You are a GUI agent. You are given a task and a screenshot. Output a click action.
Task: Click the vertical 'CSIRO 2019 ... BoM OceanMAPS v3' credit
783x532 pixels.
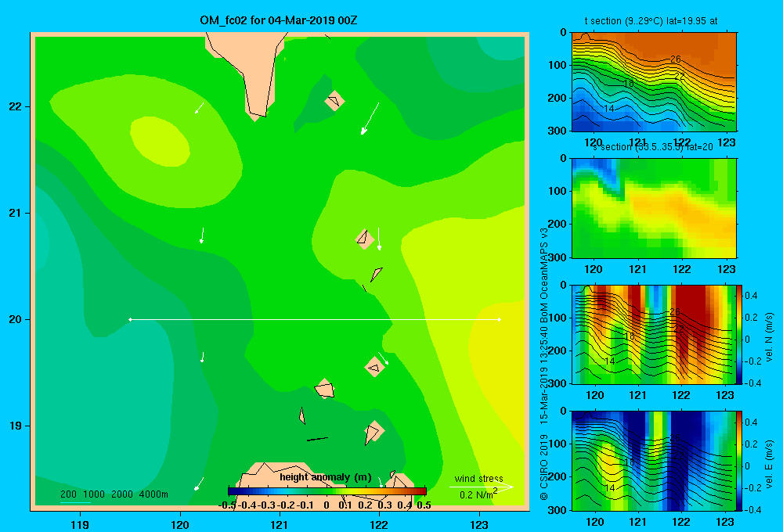pos(543,363)
